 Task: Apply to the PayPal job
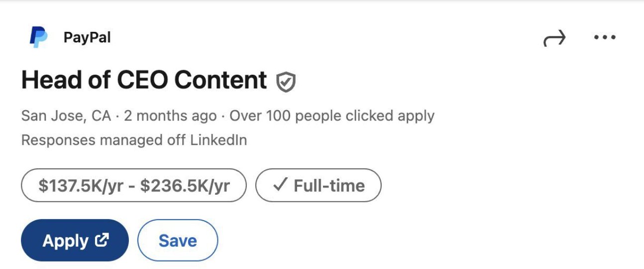(x=75, y=240)
